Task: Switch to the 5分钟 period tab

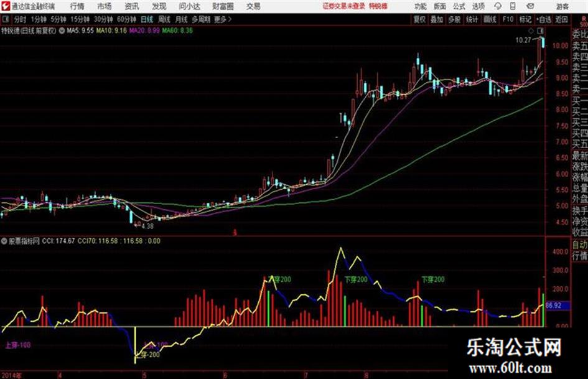Action: point(58,19)
